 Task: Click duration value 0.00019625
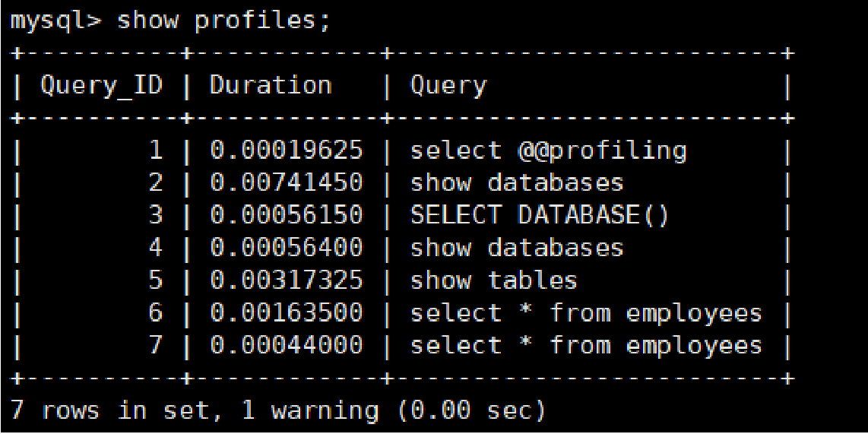(x=287, y=150)
